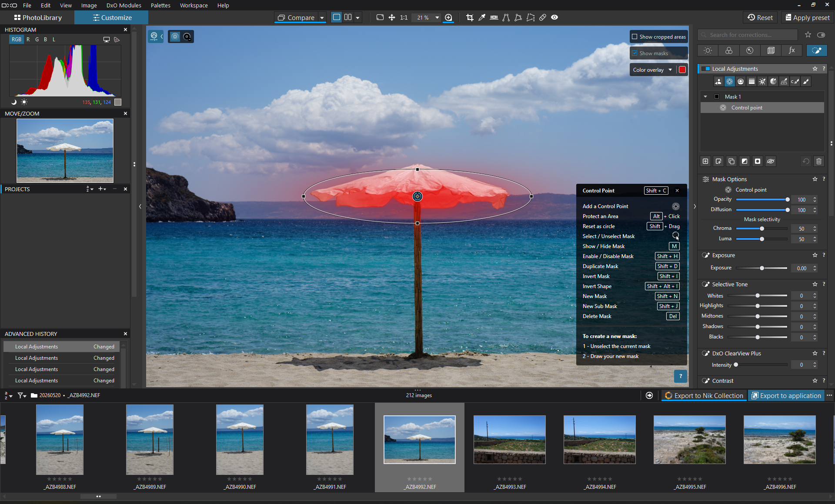Open the zoom percentage dropdown

tap(437, 18)
